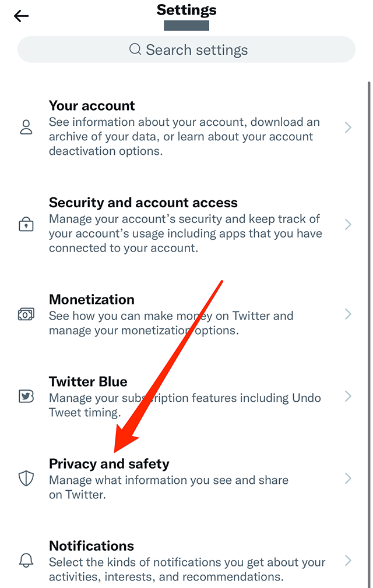The image size is (373, 588).
Task: Open Privacy and safety via chevron
Action: click(x=348, y=479)
